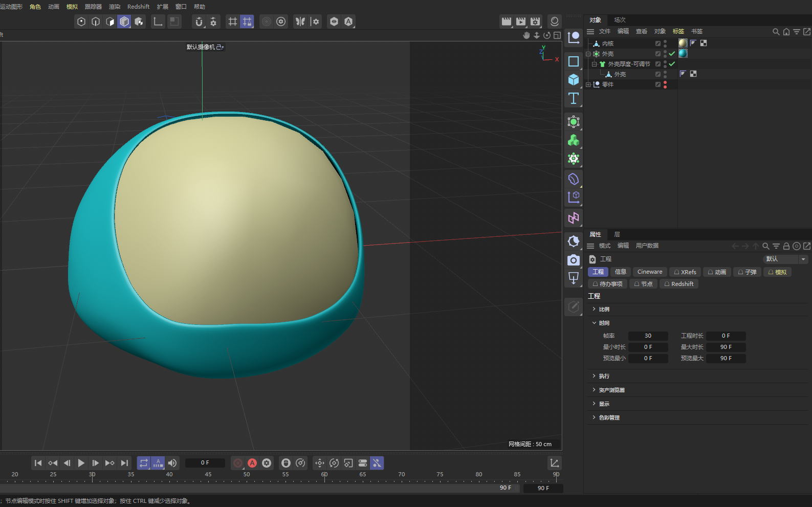Click Render to Picture Viewer icon
This screenshot has height=507, width=812.
click(x=521, y=21)
